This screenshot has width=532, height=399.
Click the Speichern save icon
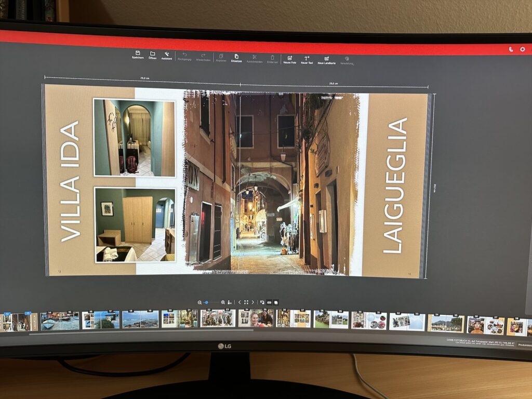coord(137,54)
